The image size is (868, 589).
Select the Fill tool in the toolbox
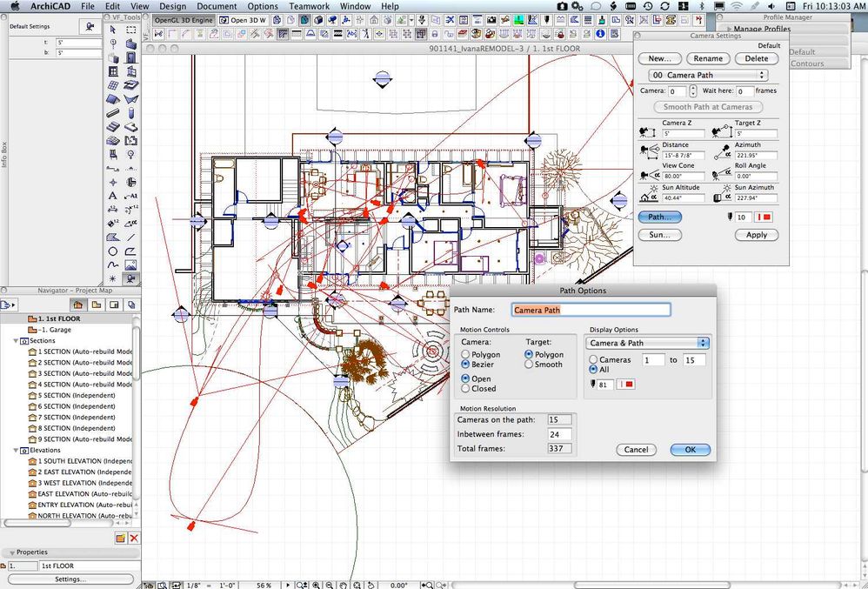[x=113, y=237]
